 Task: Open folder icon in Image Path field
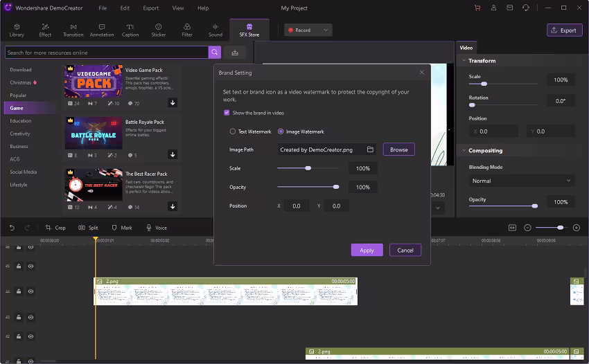coord(370,149)
